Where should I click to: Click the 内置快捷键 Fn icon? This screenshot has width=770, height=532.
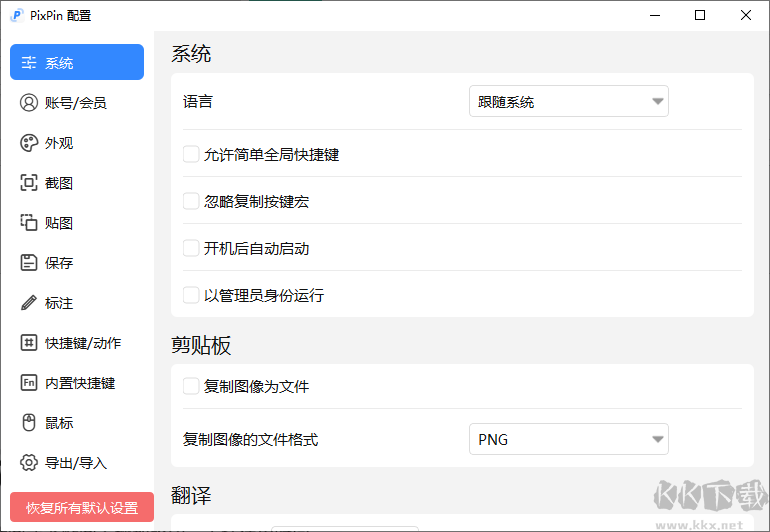[x=28, y=383]
